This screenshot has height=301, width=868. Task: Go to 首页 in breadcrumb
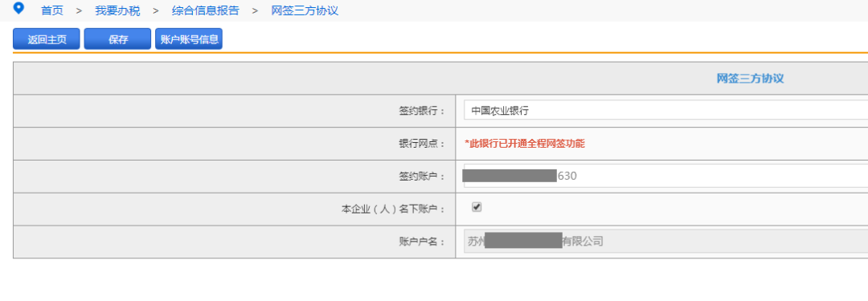tap(52, 10)
